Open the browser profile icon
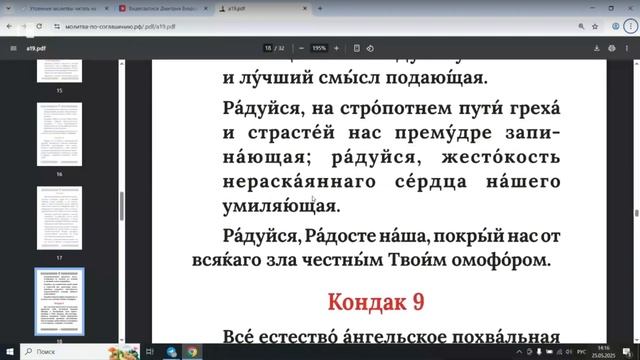Viewport: 640px width, 360px height. (616, 27)
